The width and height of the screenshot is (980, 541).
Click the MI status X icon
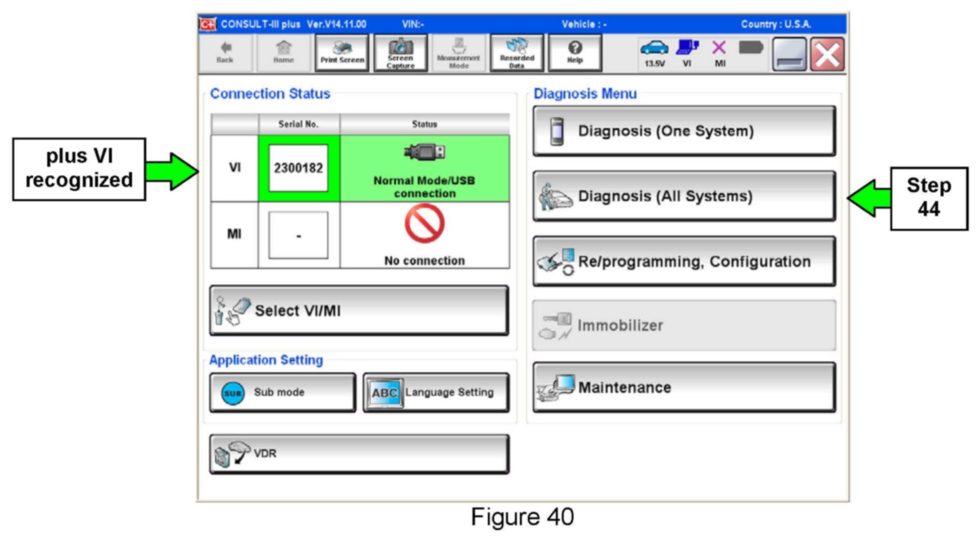tap(719, 53)
